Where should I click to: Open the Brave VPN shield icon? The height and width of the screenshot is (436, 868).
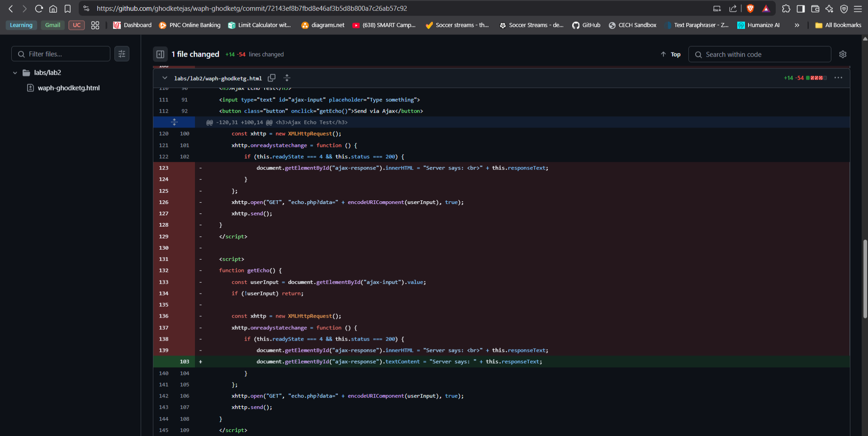tap(844, 9)
